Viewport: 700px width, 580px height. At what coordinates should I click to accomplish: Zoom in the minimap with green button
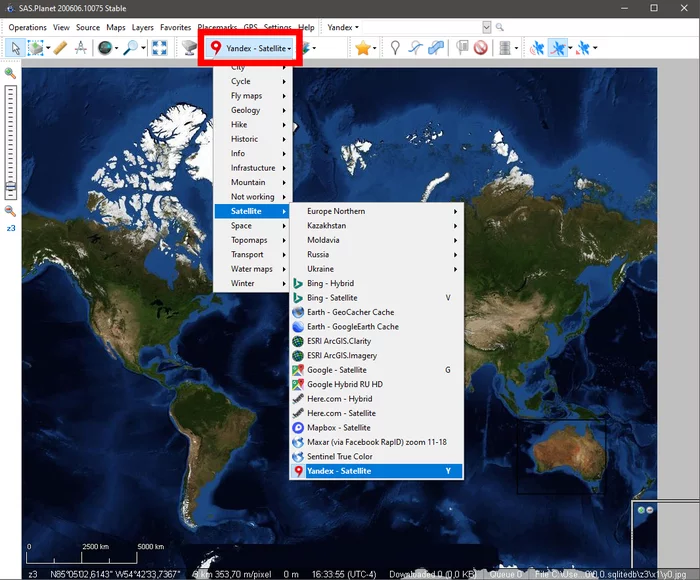[x=641, y=510]
